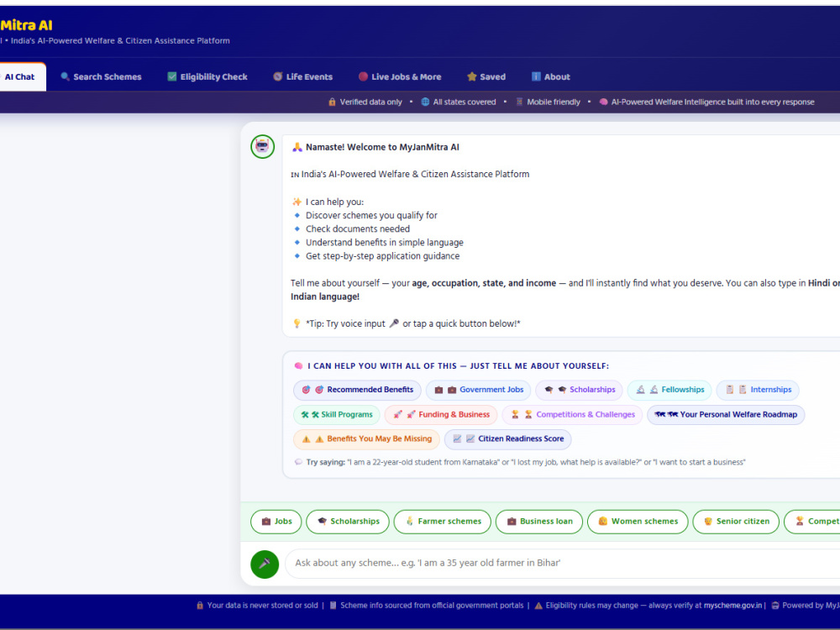The image size is (840, 630).
Task: Click the warning icon beside Eligibility rules notice
Action: 538,606
